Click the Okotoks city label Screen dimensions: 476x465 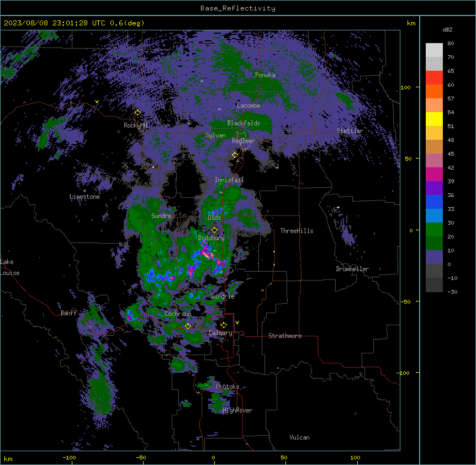point(228,387)
